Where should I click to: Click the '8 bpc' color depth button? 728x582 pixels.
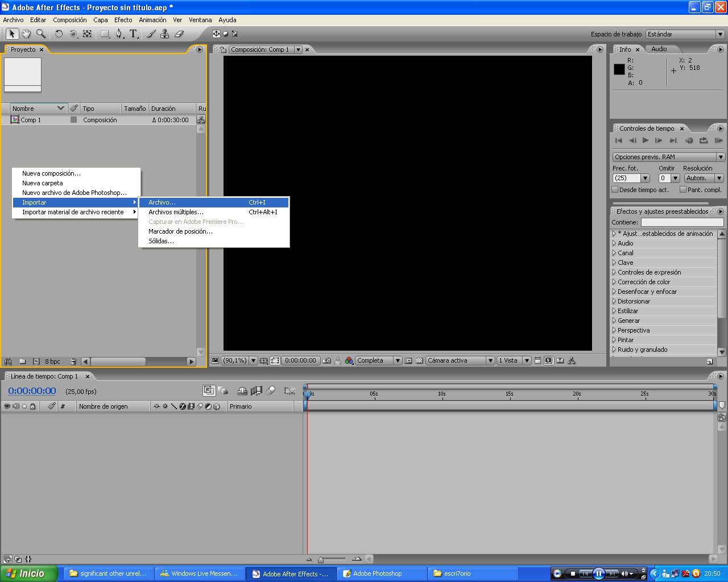click(x=52, y=361)
